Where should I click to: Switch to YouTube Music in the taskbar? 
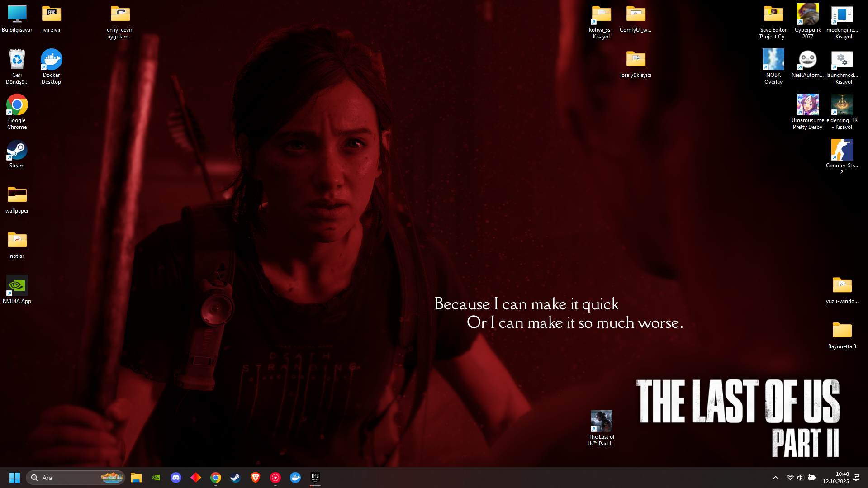point(275,478)
